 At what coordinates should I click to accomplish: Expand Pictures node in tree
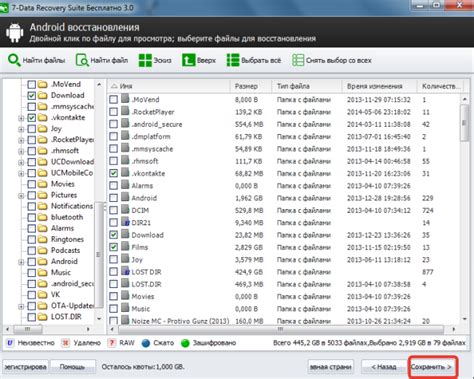[x=21, y=196]
